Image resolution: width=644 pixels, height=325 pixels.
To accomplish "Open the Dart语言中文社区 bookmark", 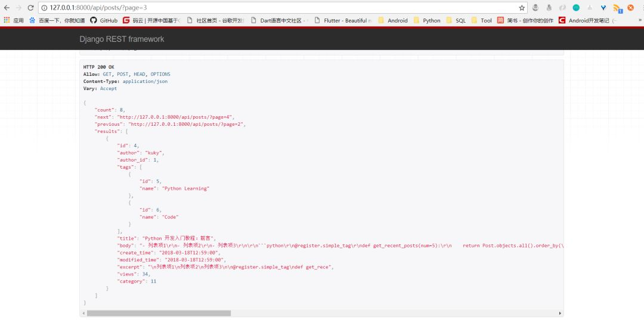I will [279, 20].
